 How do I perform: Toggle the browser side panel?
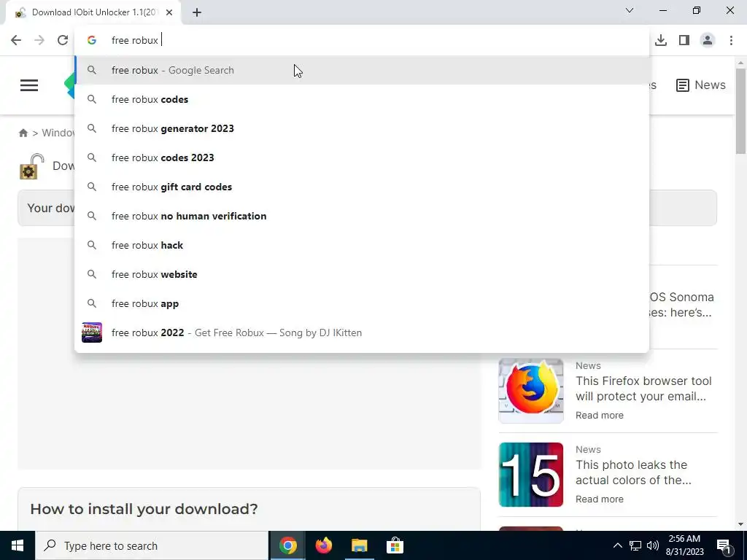(x=684, y=41)
